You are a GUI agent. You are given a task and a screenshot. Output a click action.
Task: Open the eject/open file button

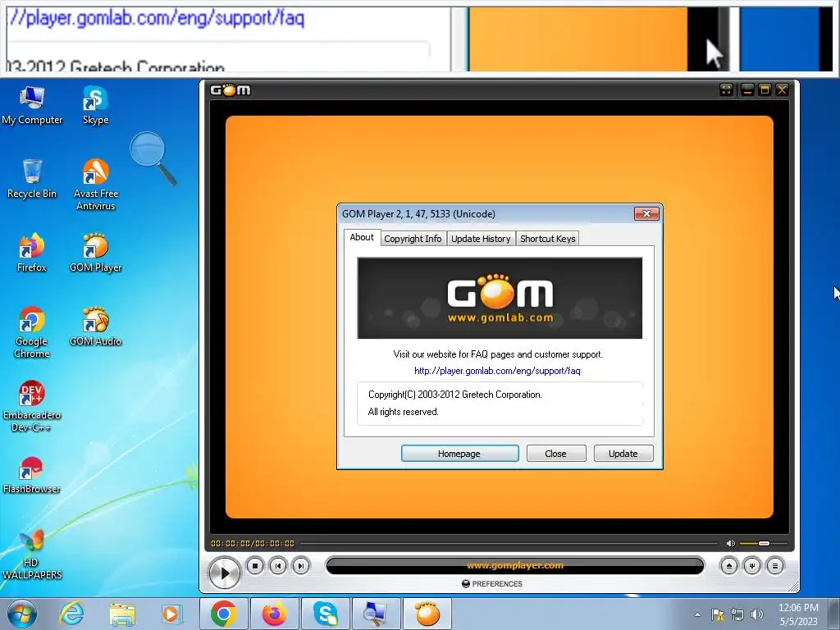[728, 566]
